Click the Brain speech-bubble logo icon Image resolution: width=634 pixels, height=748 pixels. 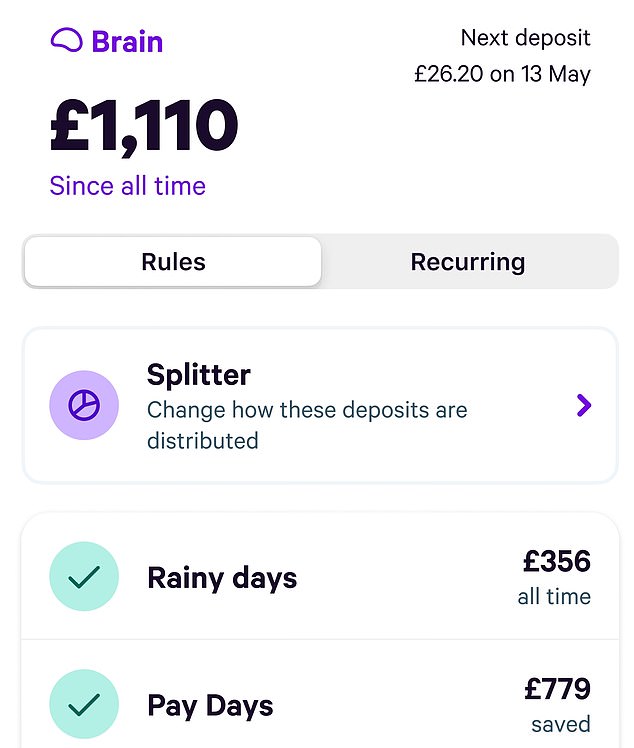click(x=66, y=41)
